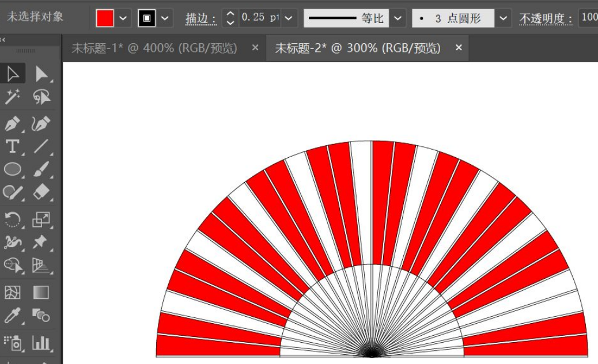The height and width of the screenshot is (364, 598).
Task: Choose the Mesh tool
Action: tap(14, 291)
